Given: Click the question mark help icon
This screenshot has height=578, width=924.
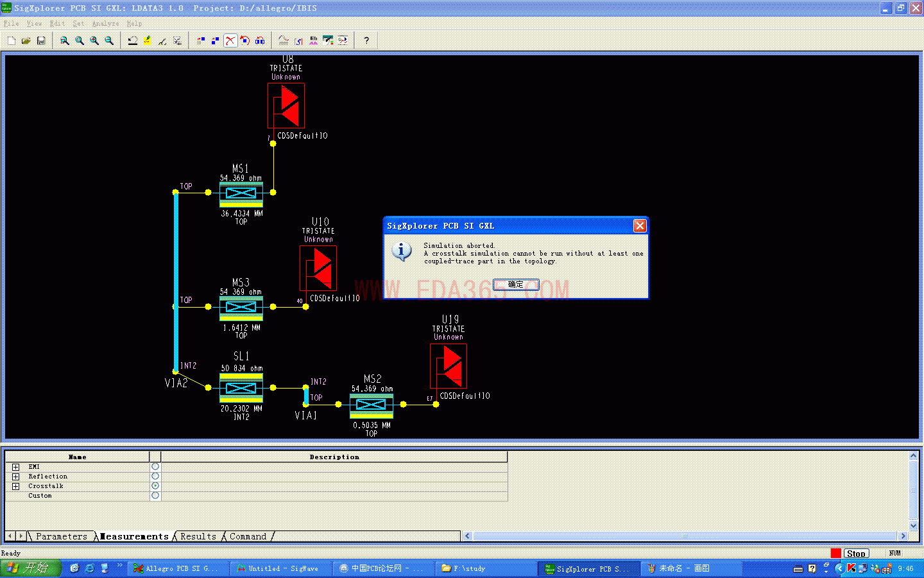Looking at the screenshot, I should 366,40.
